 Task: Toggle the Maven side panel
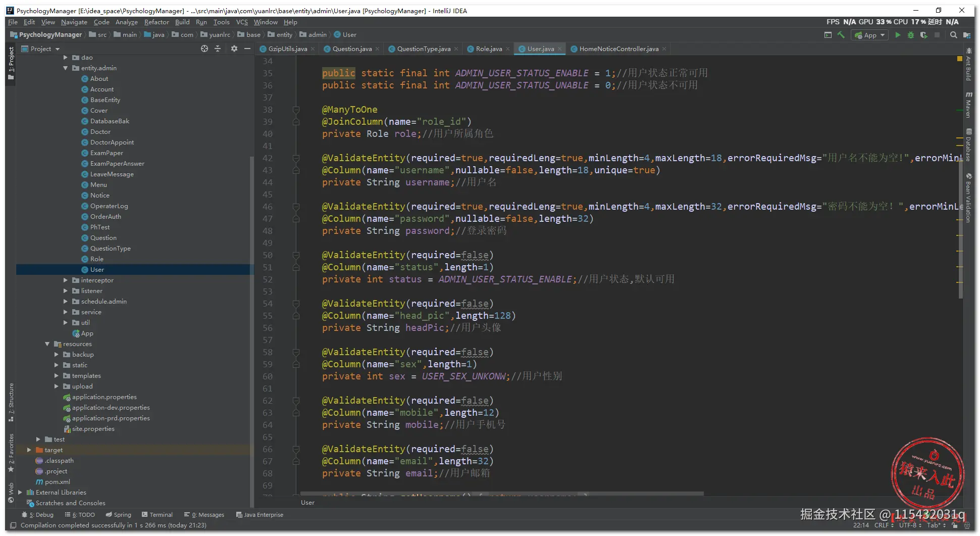pyautogui.click(x=968, y=105)
